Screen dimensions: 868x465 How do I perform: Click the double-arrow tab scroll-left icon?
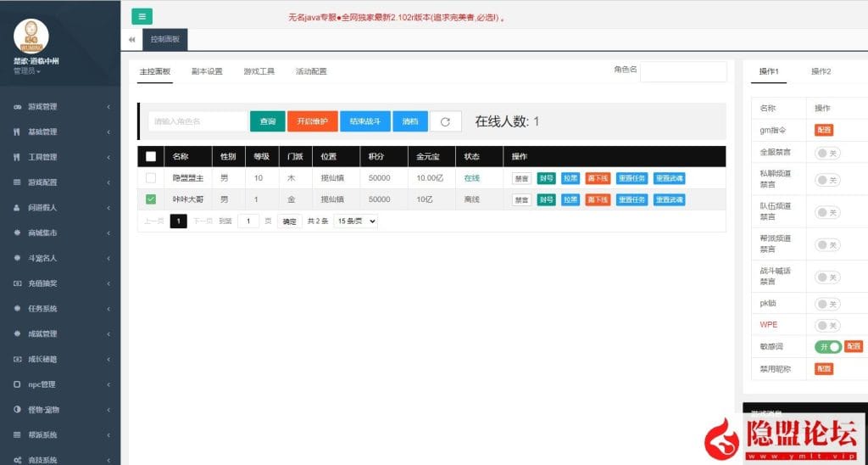pyautogui.click(x=131, y=40)
